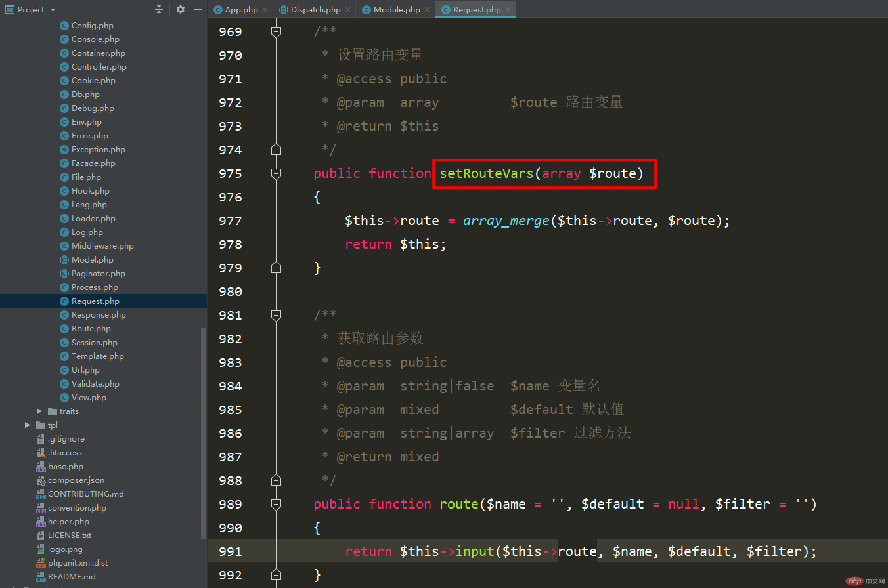
Task: Click the File.php class icon
Action: pos(64,177)
